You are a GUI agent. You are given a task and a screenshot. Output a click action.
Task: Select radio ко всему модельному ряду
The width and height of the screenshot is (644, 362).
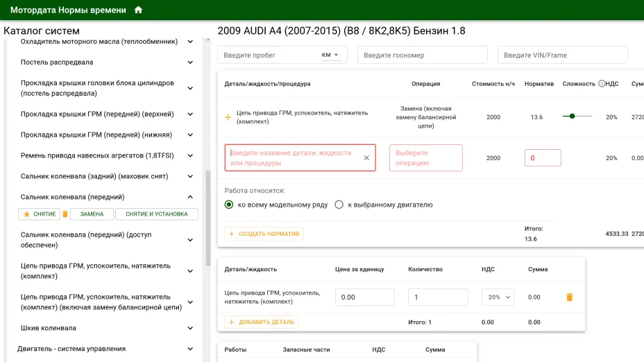(229, 205)
